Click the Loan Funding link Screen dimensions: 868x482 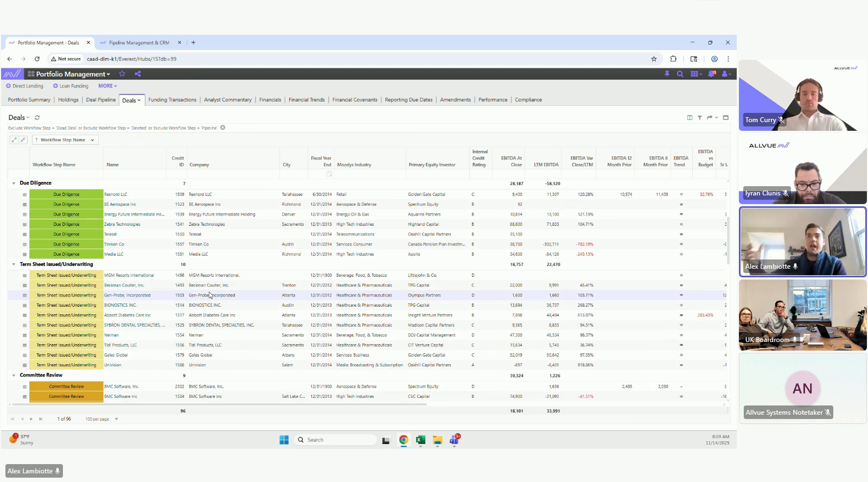[71, 86]
